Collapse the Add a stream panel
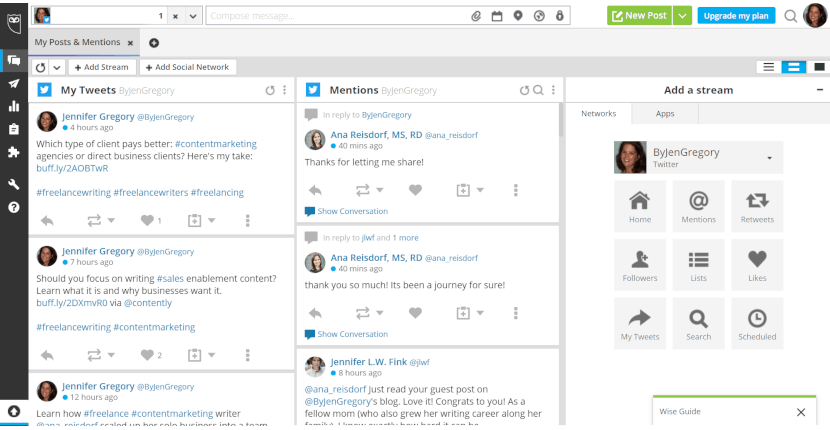Image resolution: width=830 pixels, height=430 pixels. click(x=820, y=90)
